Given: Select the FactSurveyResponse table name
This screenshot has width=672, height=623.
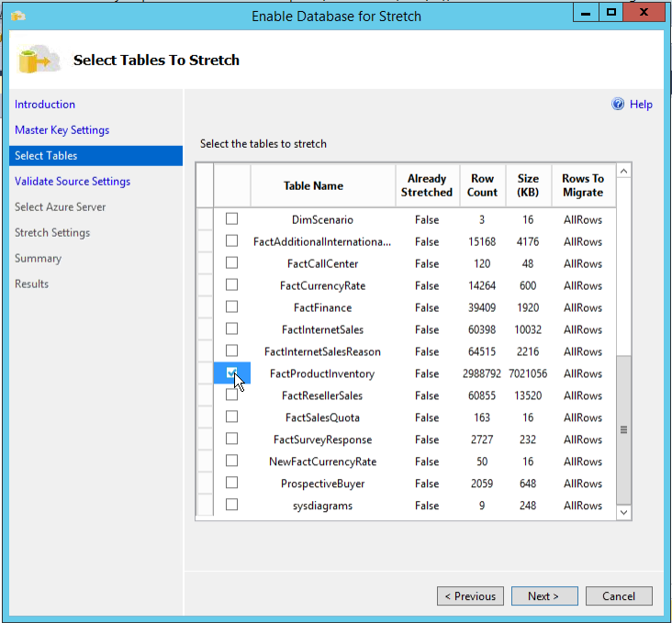Looking at the screenshot, I should [x=322, y=439].
